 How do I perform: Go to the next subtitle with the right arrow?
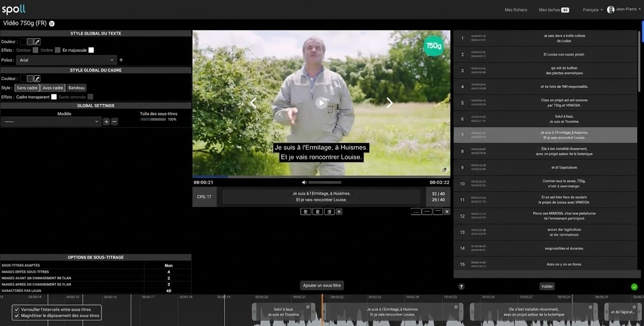tap(389, 103)
